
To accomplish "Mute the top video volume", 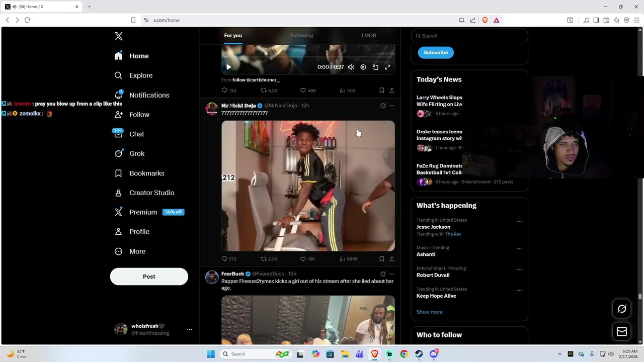I will (x=351, y=67).
